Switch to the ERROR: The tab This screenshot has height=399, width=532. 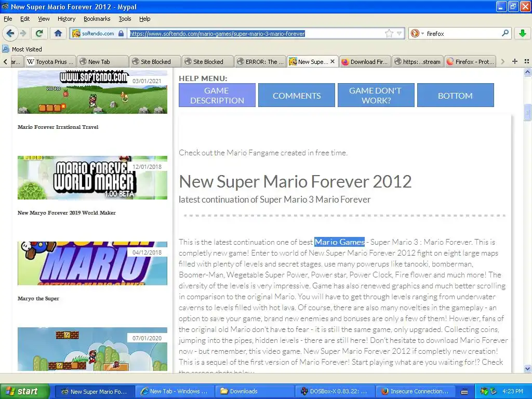261,62
